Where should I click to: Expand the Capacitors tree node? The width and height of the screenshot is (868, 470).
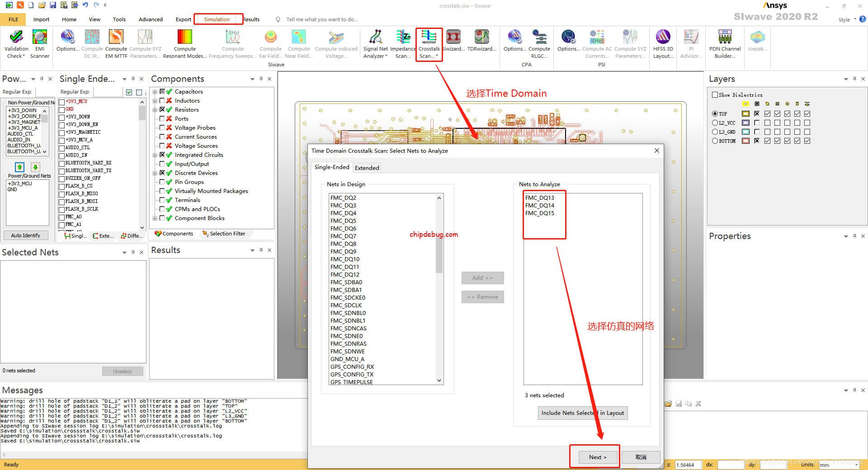click(155, 92)
